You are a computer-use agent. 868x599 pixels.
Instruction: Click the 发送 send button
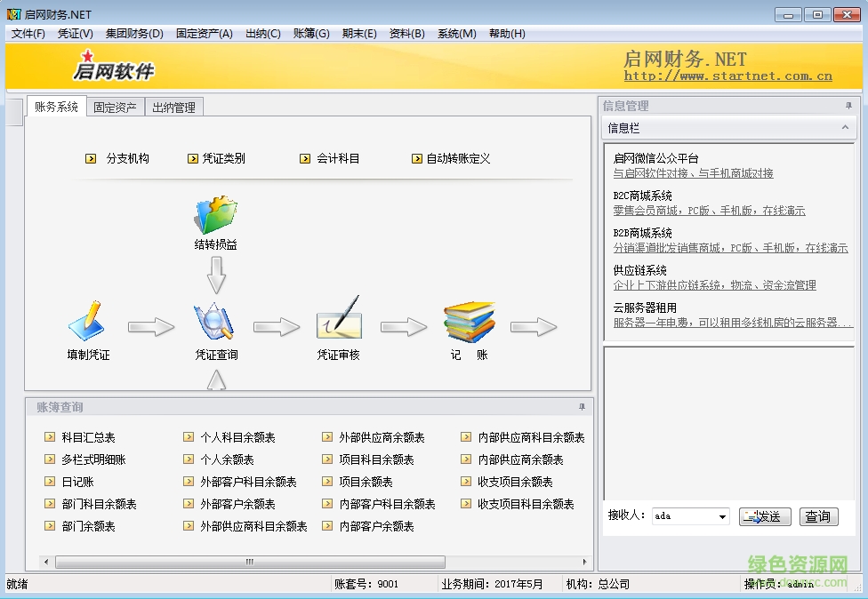pyautogui.click(x=765, y=516)
